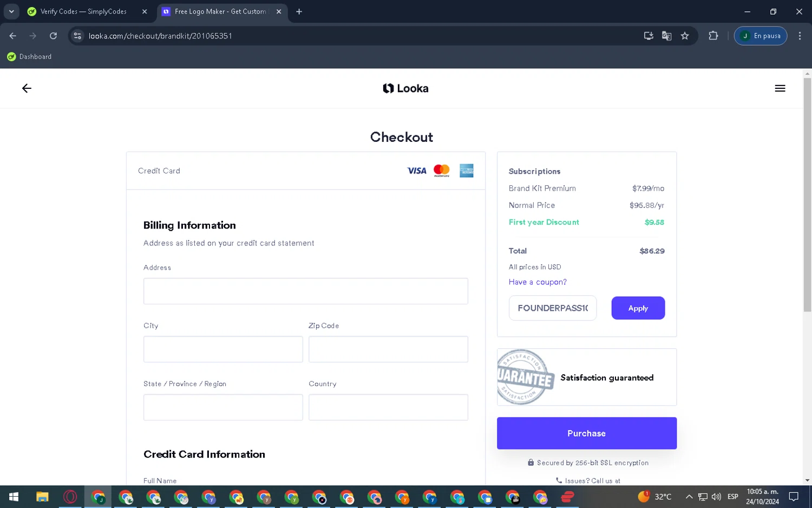
Task: Click the Normal Price $95.88/yr value
Action: tap(646, 205)
